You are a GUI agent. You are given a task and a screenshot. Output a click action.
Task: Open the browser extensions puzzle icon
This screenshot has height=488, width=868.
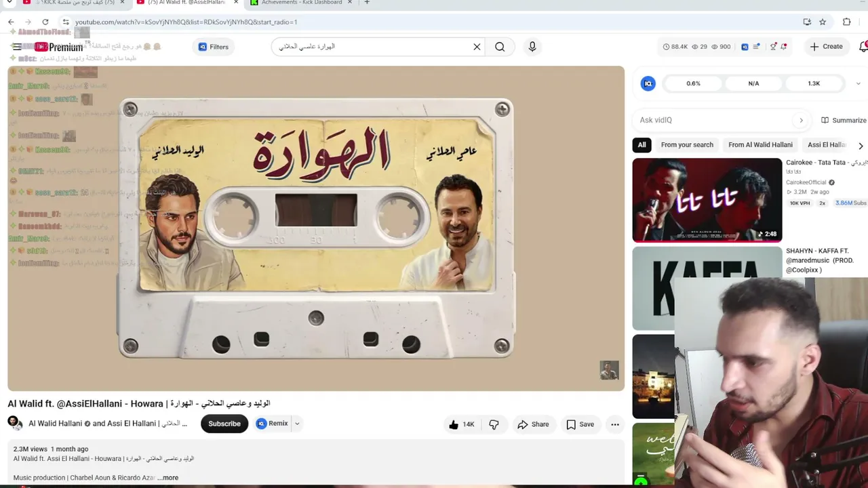pyautogui.click(x=846, y=22)
